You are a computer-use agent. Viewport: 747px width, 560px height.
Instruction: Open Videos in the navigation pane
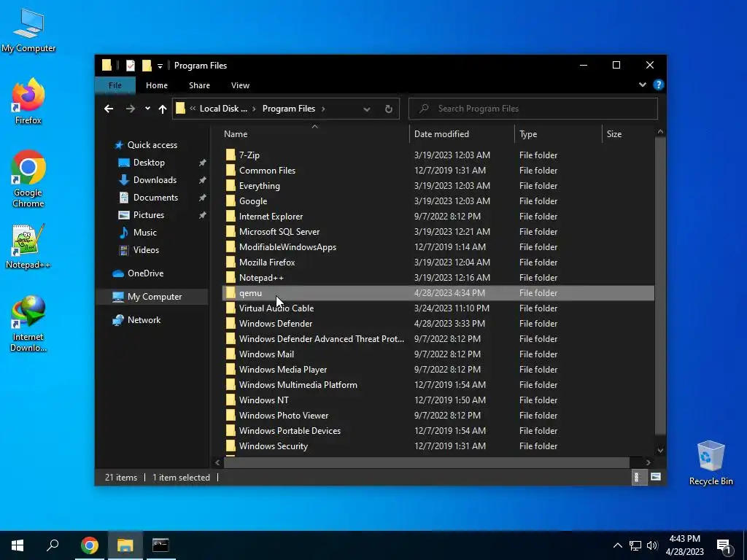pyautogui.click(x=146, y=250)
